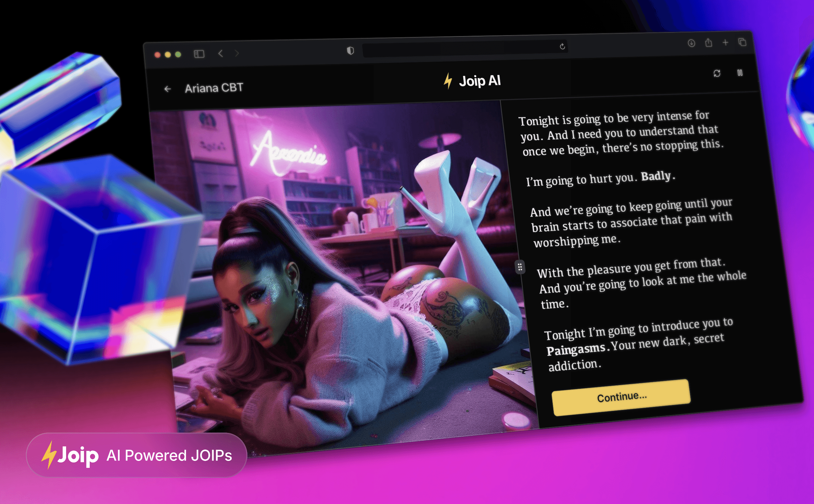Viewport: 814px width, 504px height.
Task: Click the panel divider drag handle
Action: click(520, 267)
